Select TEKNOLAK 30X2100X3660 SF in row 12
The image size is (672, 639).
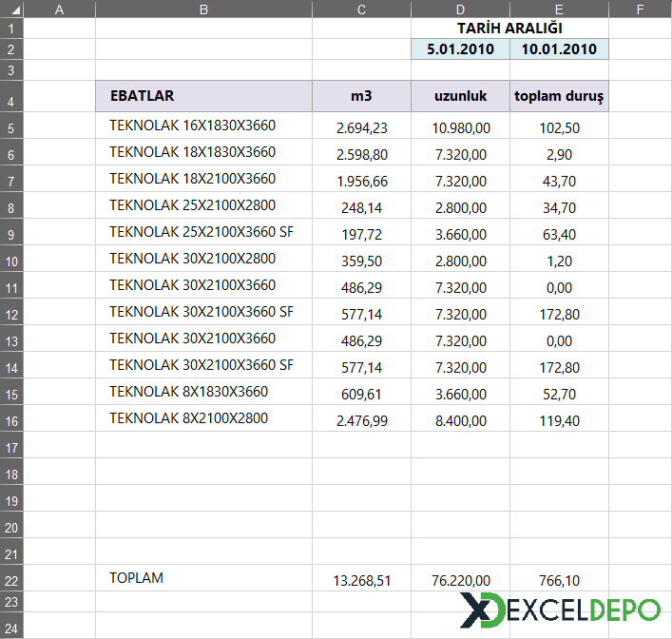203,311
